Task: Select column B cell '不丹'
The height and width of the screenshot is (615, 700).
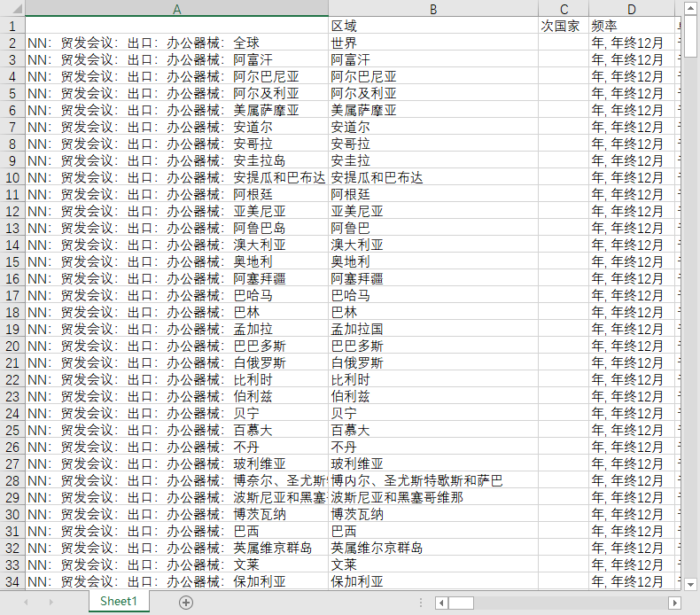Action: [433, 447]
